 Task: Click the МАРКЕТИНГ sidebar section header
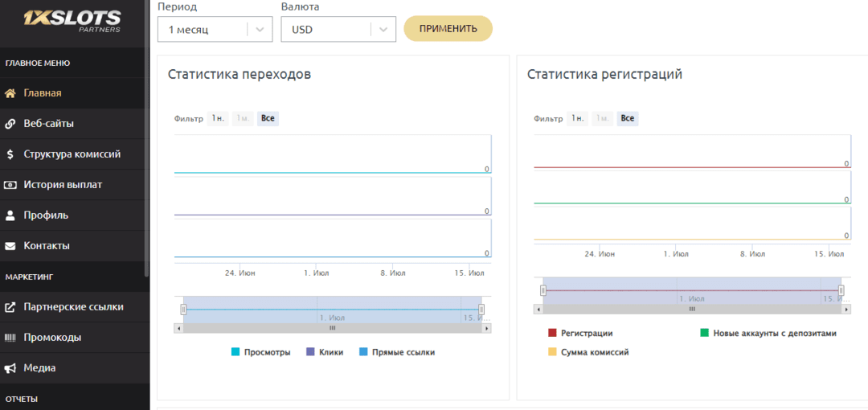[29, 276]
